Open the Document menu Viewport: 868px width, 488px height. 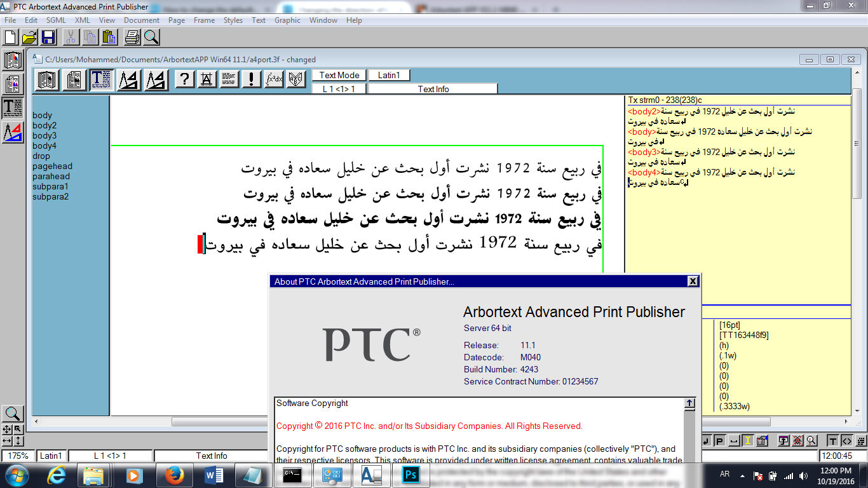(x=141, y=20)
